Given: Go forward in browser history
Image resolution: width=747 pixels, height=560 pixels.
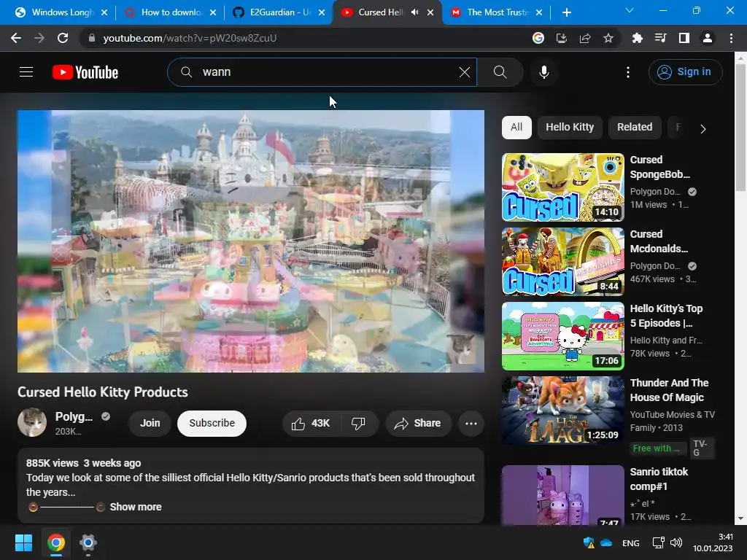Looking at the screenshot, I should coord(39,38).
